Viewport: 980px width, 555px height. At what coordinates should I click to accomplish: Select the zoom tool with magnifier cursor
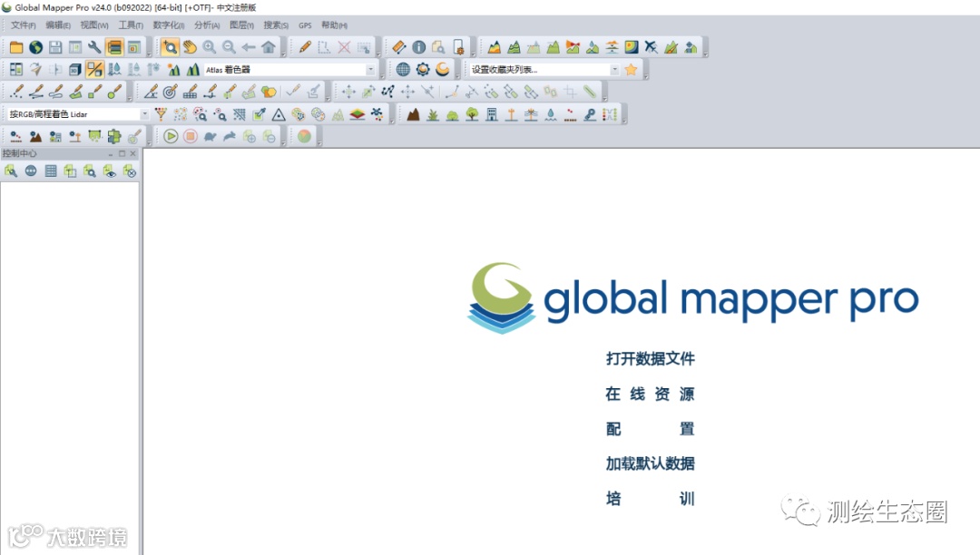pos(170,47)
